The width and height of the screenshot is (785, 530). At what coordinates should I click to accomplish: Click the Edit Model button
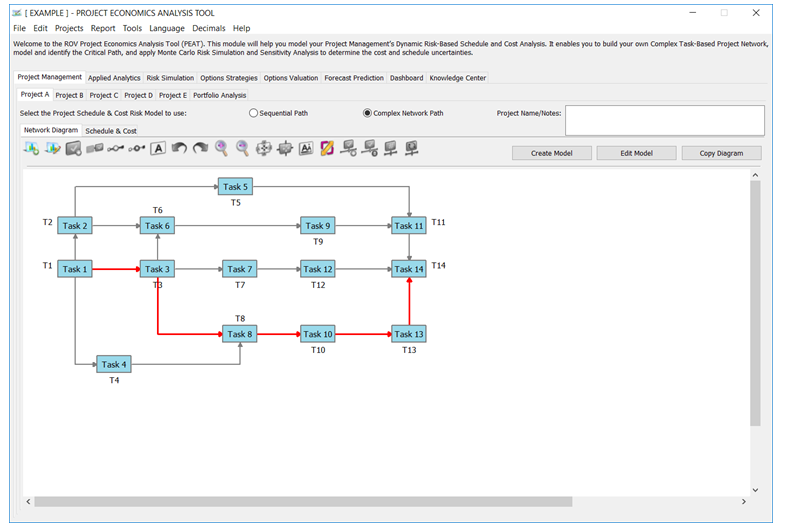(x=636, y=153)
